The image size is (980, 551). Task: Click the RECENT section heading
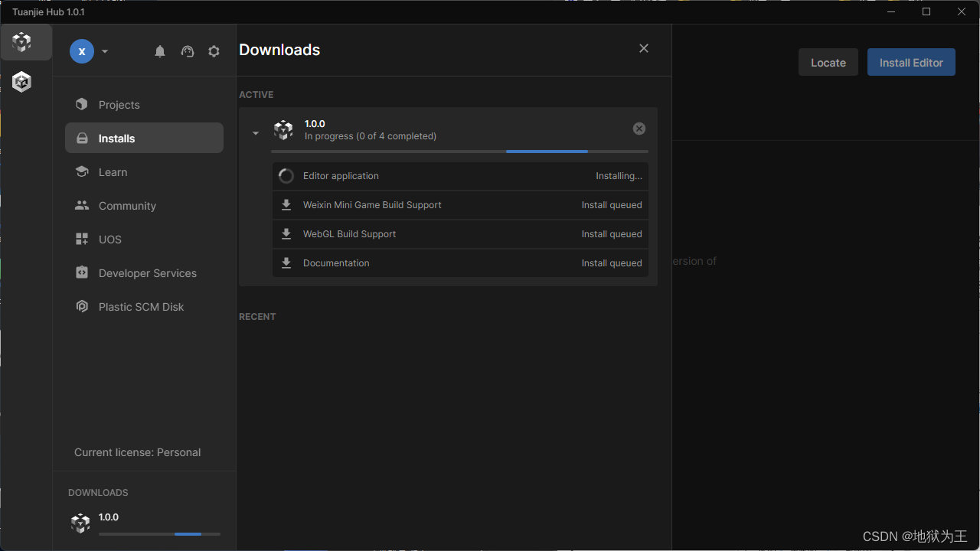coord(257,317)
